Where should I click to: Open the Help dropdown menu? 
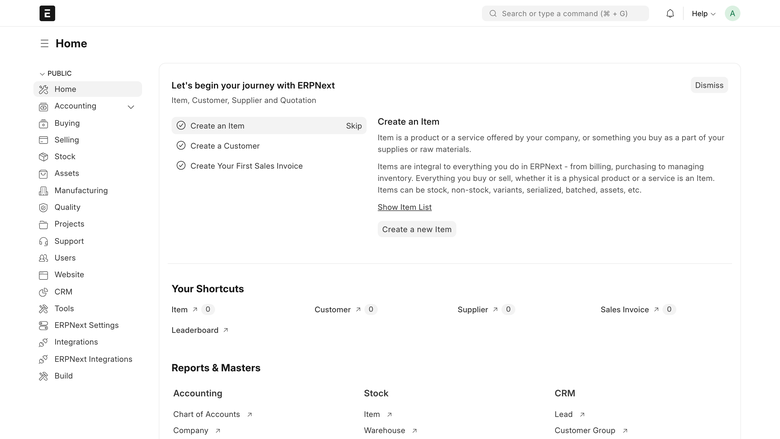(x=703, y=13)
